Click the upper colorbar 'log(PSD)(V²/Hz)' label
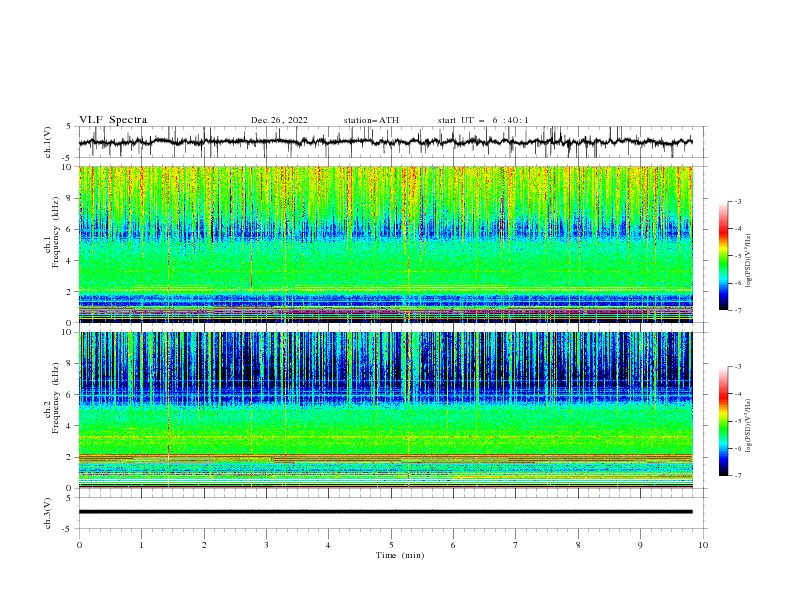792x612 pixels. click(x=748, y=261)
